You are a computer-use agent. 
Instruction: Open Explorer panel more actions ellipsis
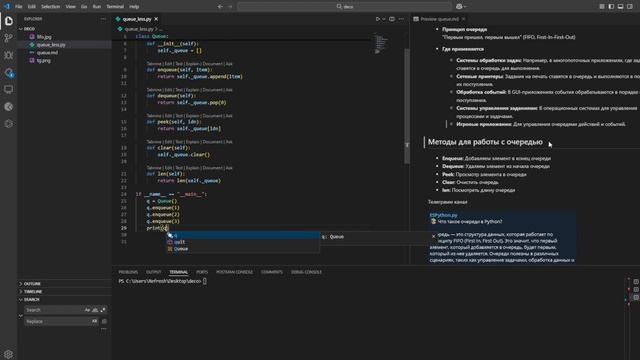point(103,19)
